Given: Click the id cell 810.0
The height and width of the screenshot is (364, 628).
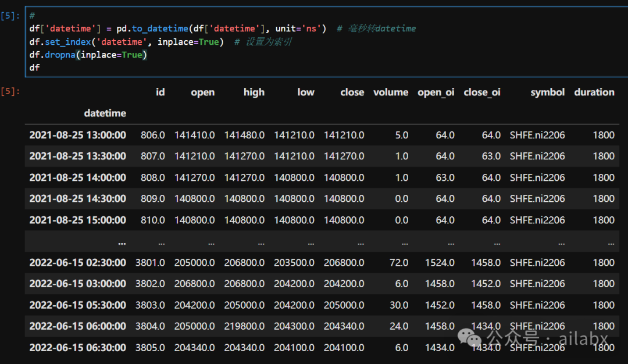Looking at the screenshot, I should click(x=152, y=220).
